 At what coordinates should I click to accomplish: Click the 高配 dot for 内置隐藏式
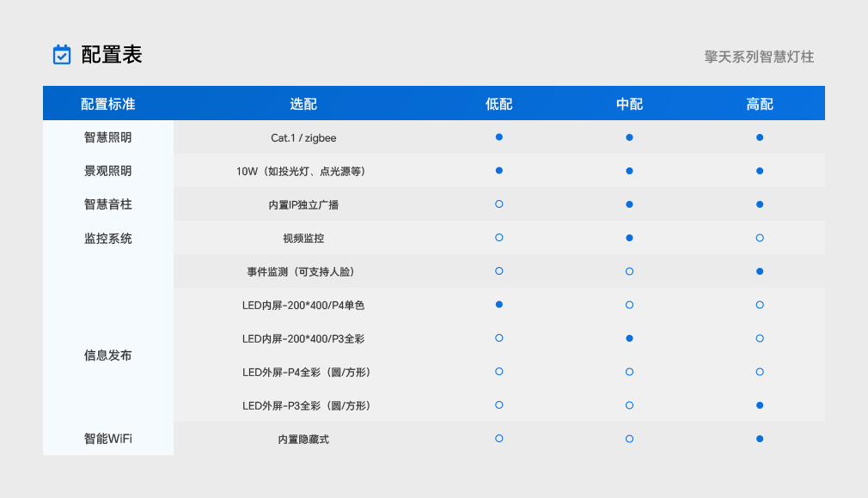[x=760, y=439]
